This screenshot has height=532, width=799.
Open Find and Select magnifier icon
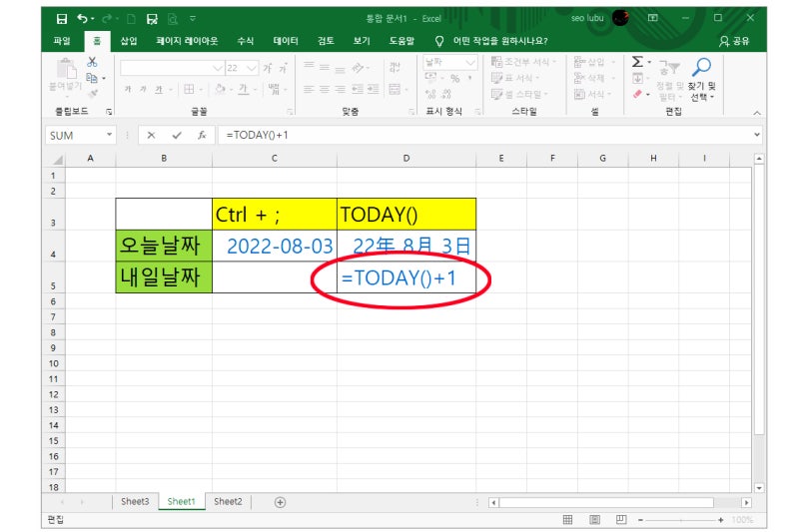tap(702, 66)
